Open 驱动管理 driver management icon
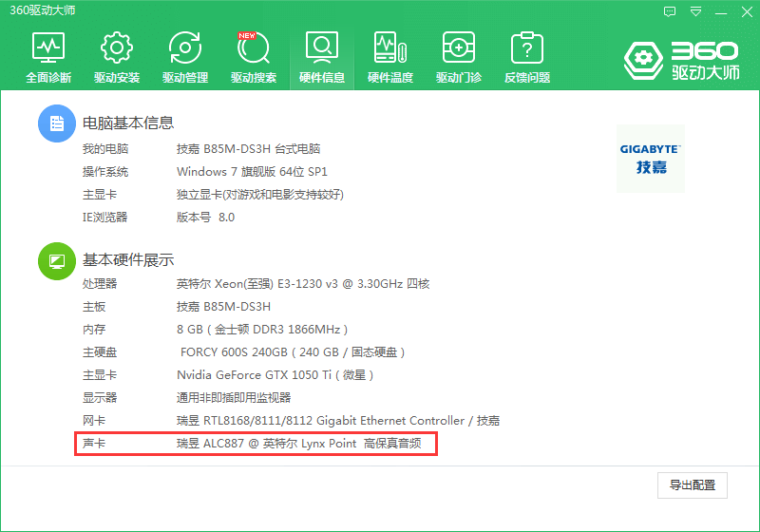This screenshot has width=760, height=532. [185, 57]
